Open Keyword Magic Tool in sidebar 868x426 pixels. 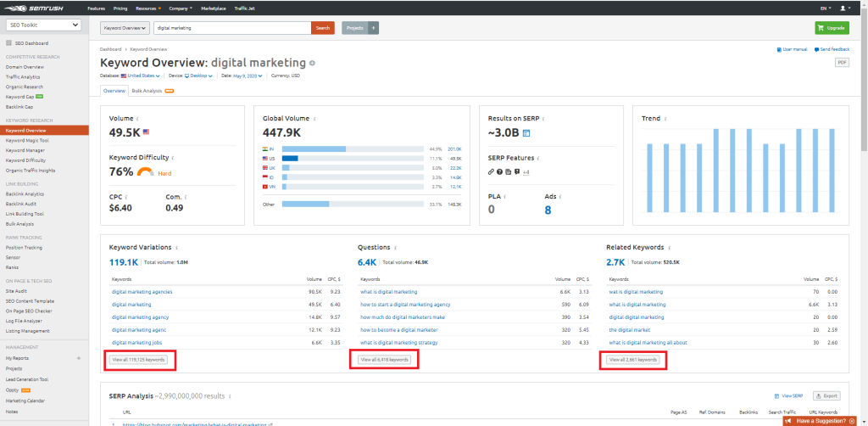[x=27, y=141]
